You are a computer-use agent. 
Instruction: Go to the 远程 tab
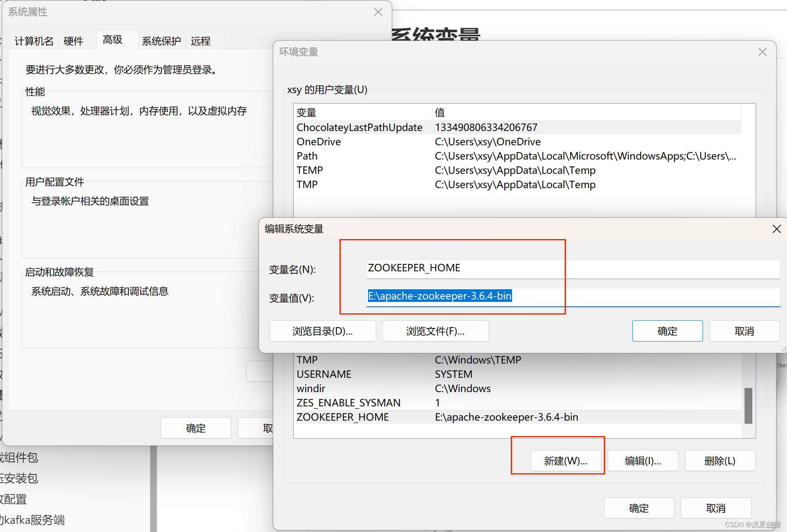point(200,41)
